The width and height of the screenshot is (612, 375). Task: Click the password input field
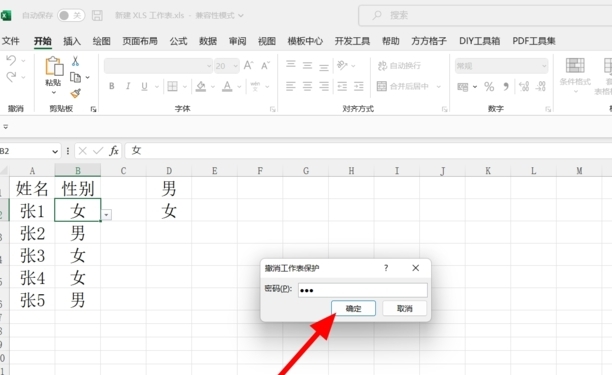click(363, 290)
